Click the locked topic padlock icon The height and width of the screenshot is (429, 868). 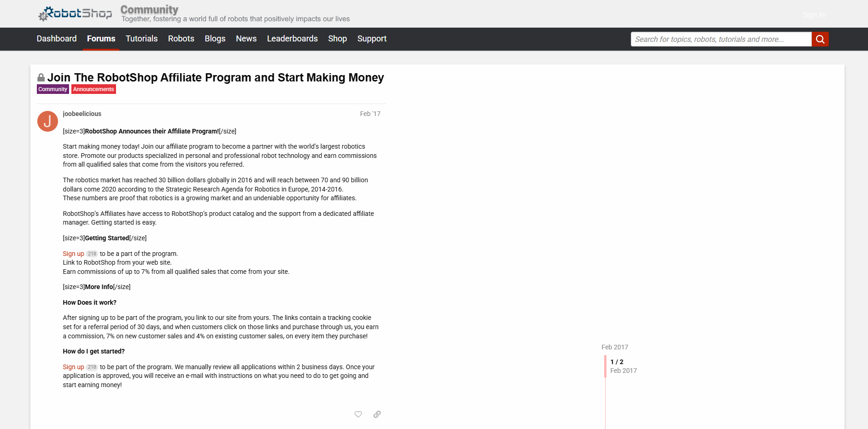tap(41, 78)
